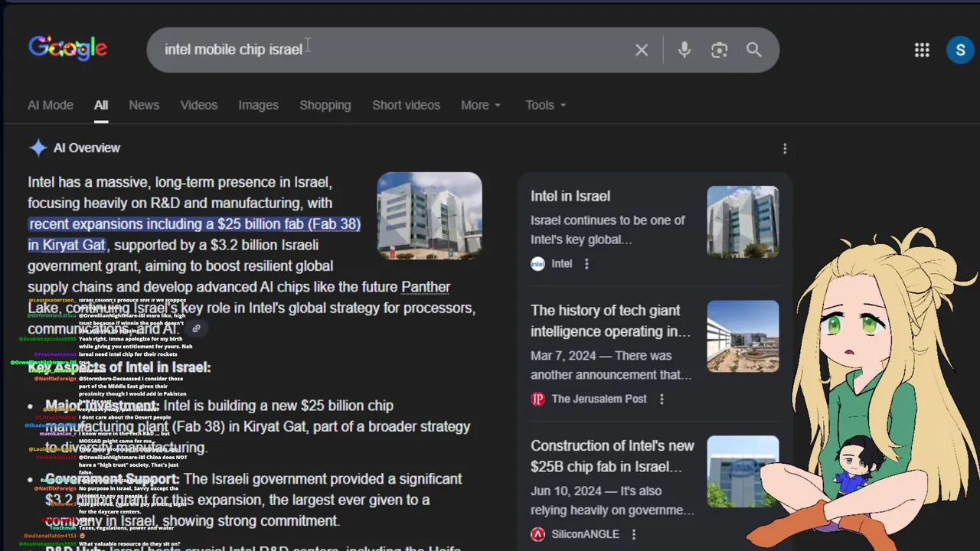Expand the Tools dropdown
Screen dimensions: 980x551
[546, 106]
